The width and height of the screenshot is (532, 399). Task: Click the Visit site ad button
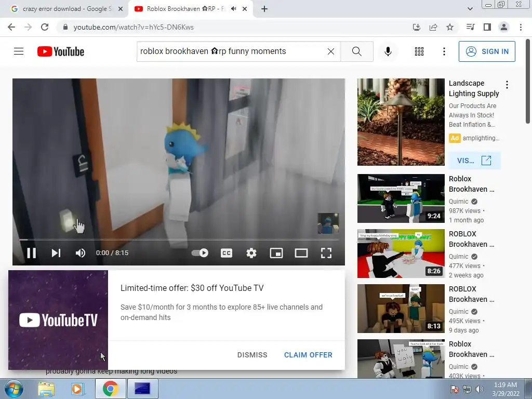[x=474, y=161]
